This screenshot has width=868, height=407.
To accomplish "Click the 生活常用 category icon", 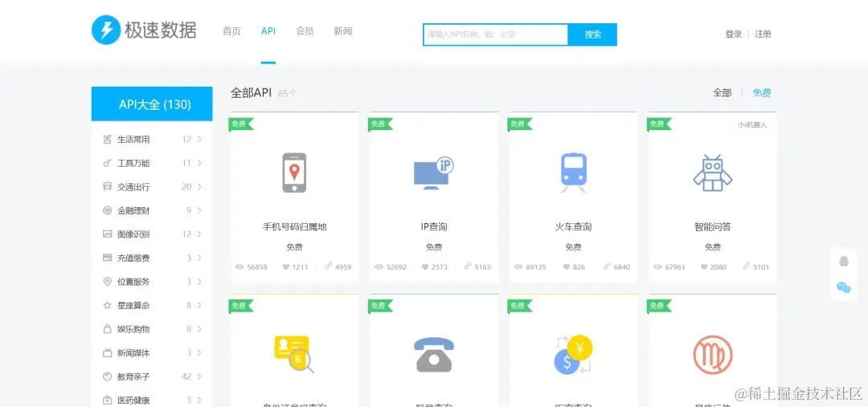I will pos(108,140).
